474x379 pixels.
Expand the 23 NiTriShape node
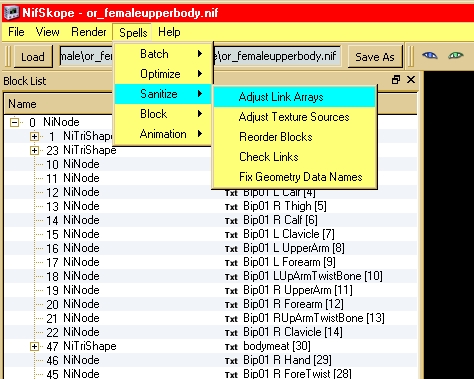tap(34, 150)
